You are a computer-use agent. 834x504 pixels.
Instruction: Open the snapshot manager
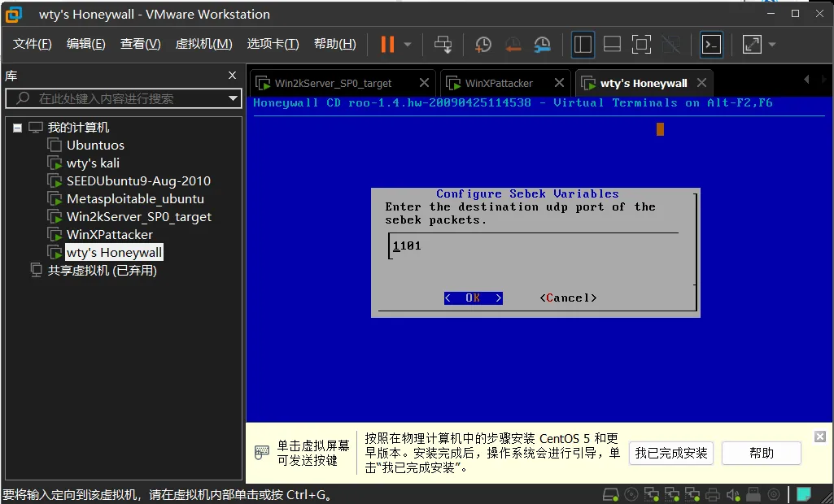542,44
